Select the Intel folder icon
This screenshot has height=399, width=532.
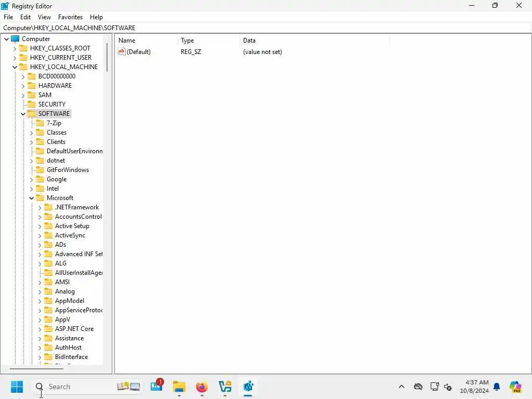(40, 188)
